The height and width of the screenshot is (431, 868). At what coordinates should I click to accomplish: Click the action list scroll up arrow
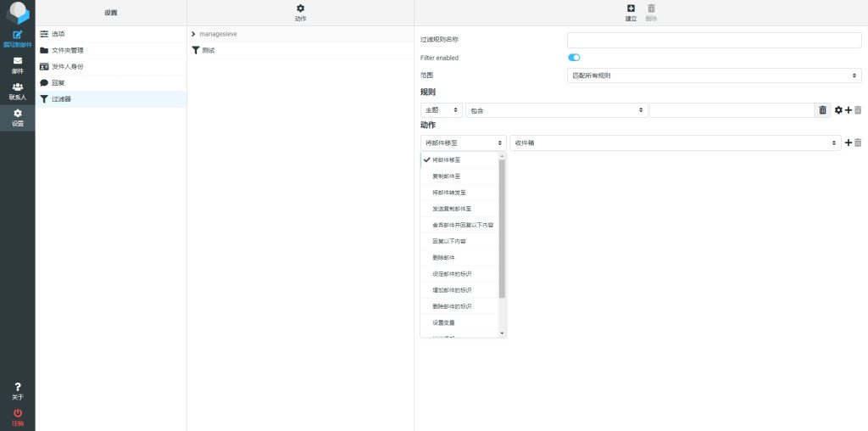(502, 155)
